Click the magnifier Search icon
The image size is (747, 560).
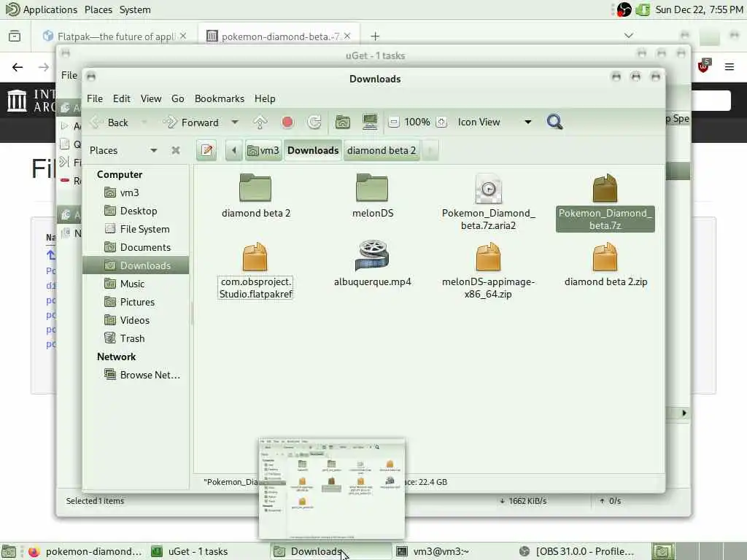[x=554, y=122]
